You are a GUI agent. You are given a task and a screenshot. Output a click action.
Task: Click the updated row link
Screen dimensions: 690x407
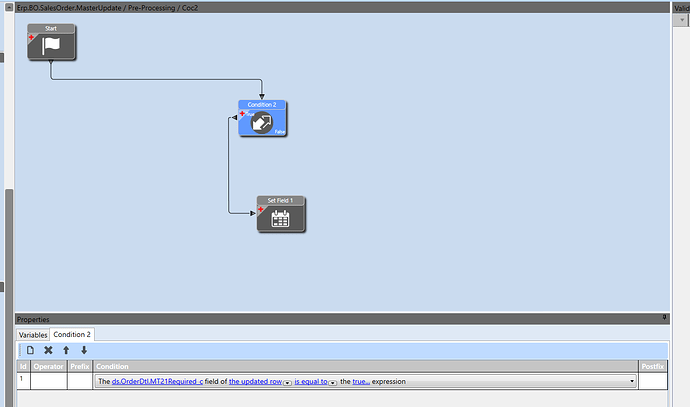click(255, 381)
